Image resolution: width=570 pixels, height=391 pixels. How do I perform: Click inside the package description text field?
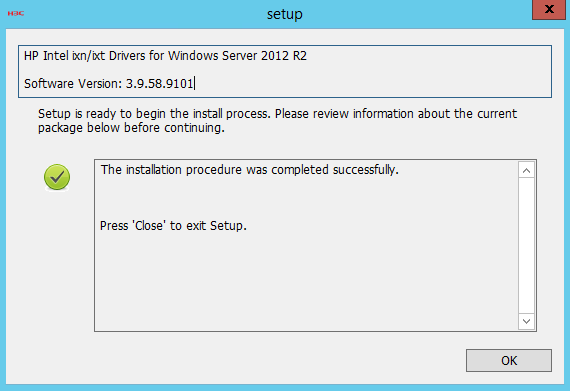(285, 71)
